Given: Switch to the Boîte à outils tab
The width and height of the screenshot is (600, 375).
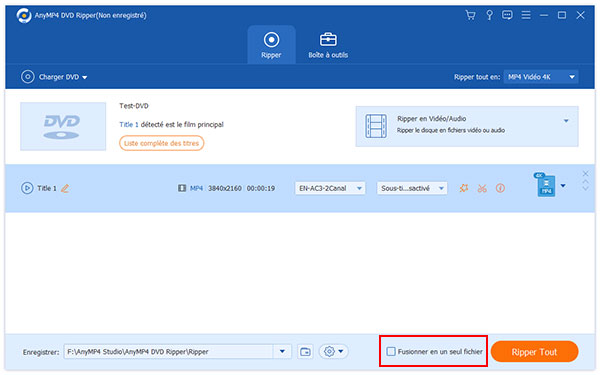Looking at the screenshot, I should pyautogui.click(x=328, y=45).
